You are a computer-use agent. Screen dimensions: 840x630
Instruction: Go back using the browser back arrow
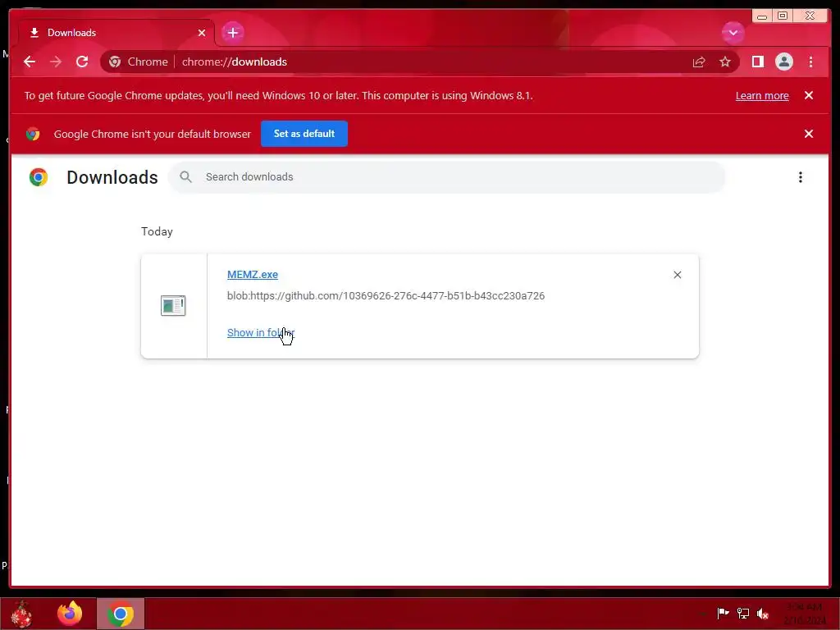click(x=30, y=62)
